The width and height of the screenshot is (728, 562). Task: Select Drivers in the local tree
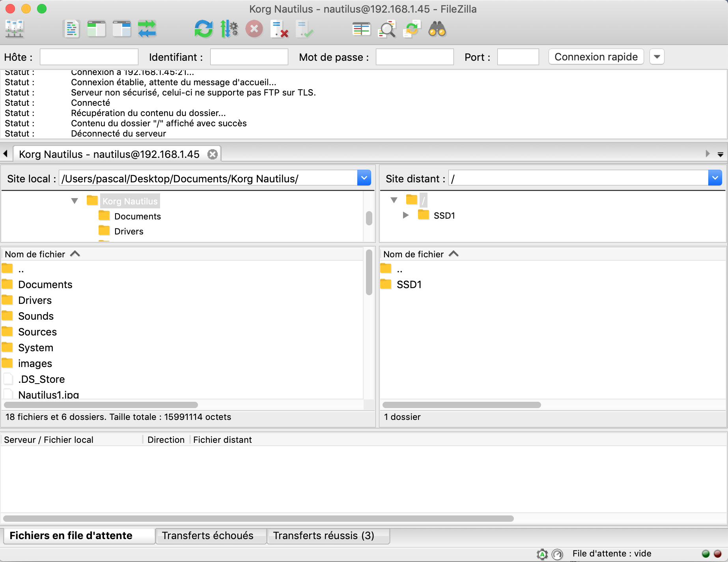[x=129, y=231]
